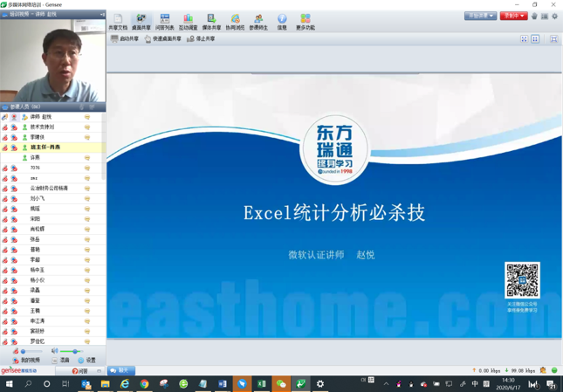Viewport: 563px width, 392px height.
Task: Open the 互动调查 survey tab
Action: pyautogui.click(x=189, y=22)
